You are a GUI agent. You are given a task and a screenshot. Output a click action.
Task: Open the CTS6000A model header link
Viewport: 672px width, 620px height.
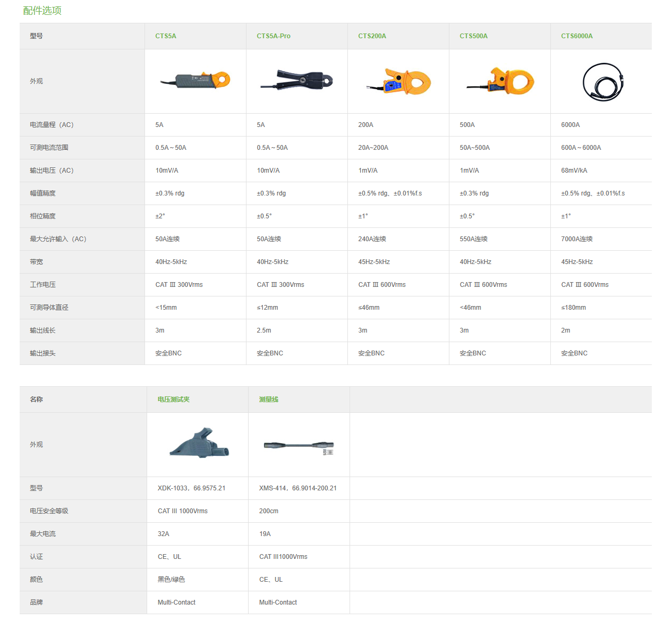(x=577, y=36)
